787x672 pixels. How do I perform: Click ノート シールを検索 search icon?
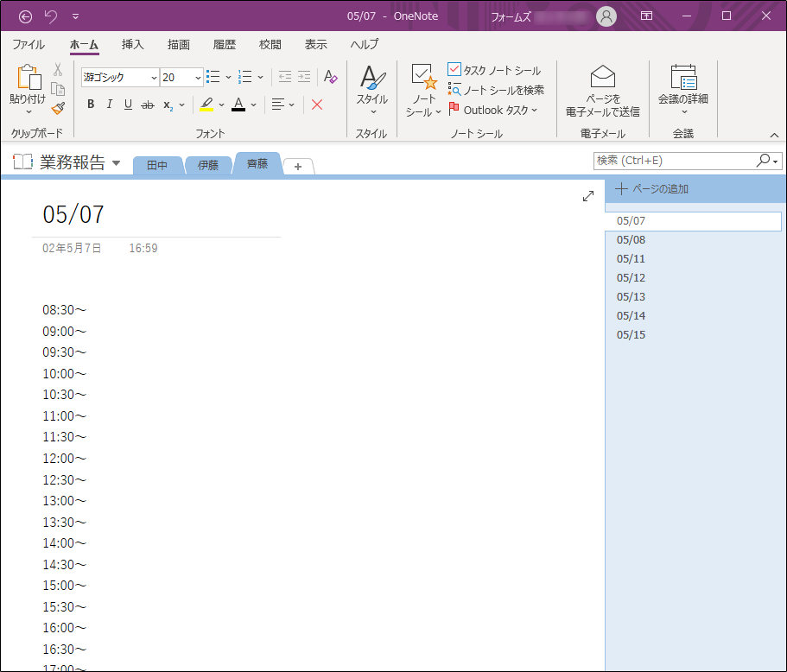(x=454, y=89)
